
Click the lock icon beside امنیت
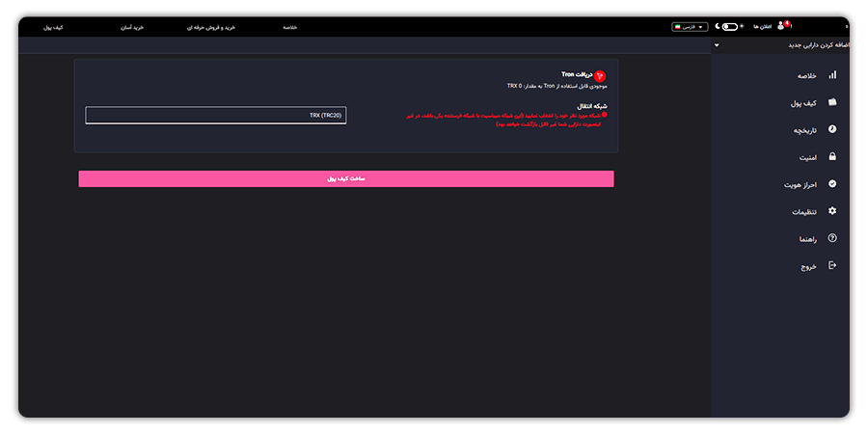832,156
